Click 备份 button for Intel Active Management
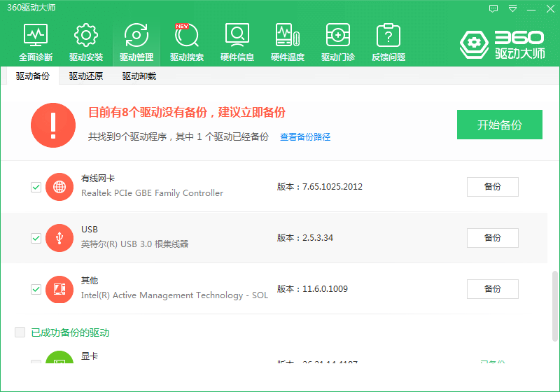This screenshot has width=560, height=392. [x=492, y=289]
